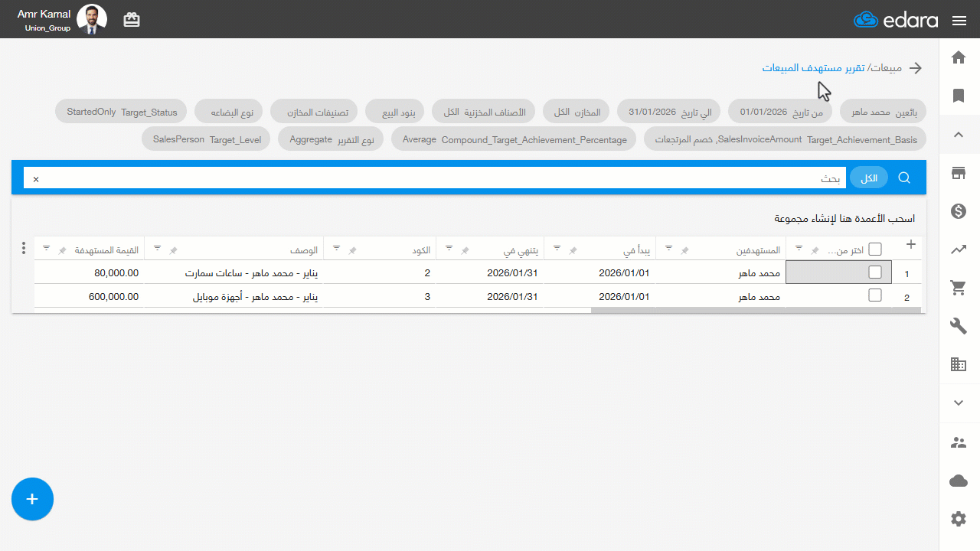This screenshot has width=980, height=551.
Task: Click the plus icon in table header
Action: (910, 245)
